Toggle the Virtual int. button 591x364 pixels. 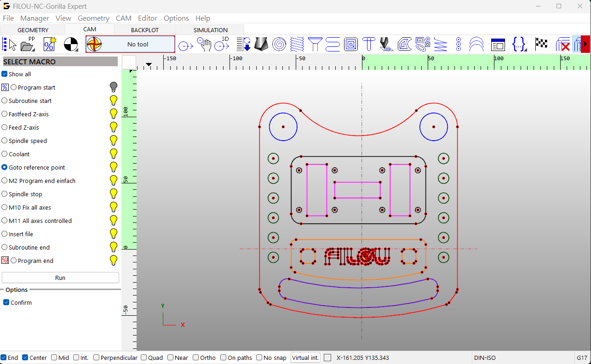point(305,358)
